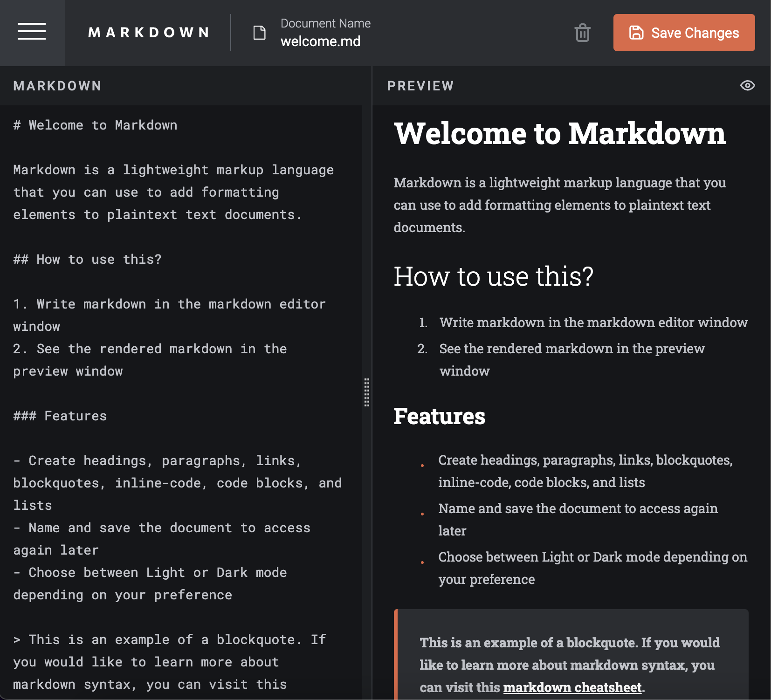Image resolution: width=771 pixels, height=700 pixels.
Task: Click the 'Welcome to Markdown' preview heading
Action: pyautogui.click(x=560, y=134)
